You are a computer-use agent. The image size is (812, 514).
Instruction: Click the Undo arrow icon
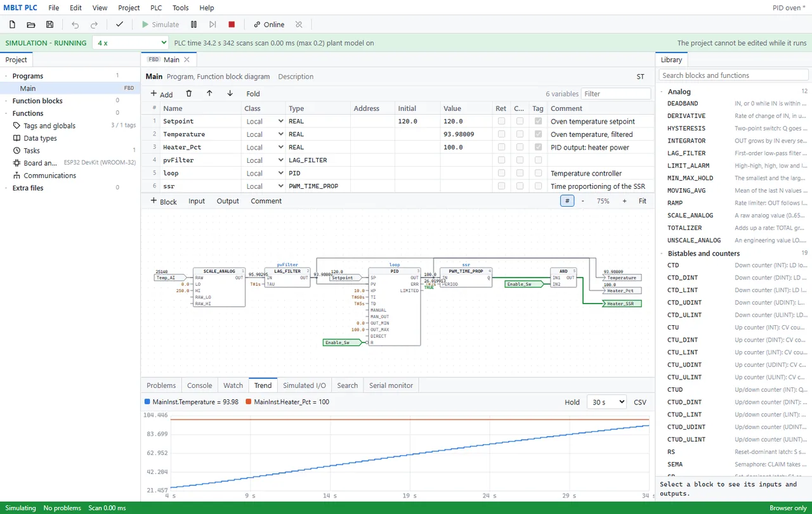click(x=75, y=25)
